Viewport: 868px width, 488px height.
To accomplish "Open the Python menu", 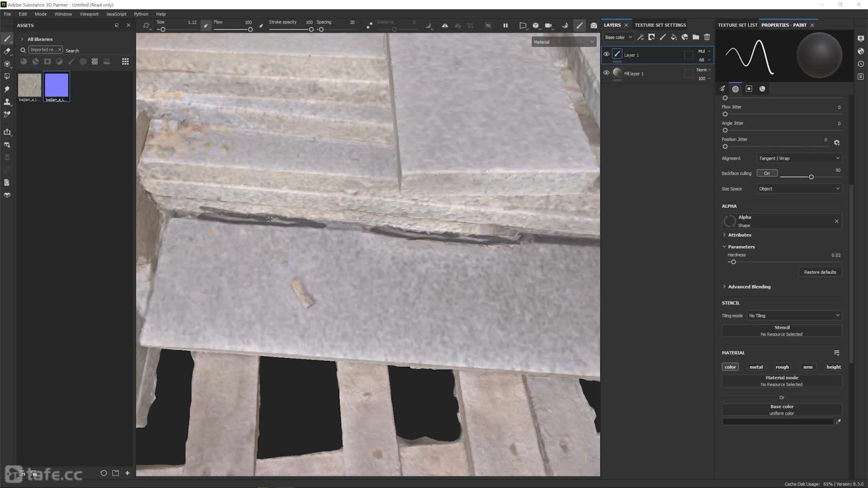I will pyautogui.click(x=141, y=14).
